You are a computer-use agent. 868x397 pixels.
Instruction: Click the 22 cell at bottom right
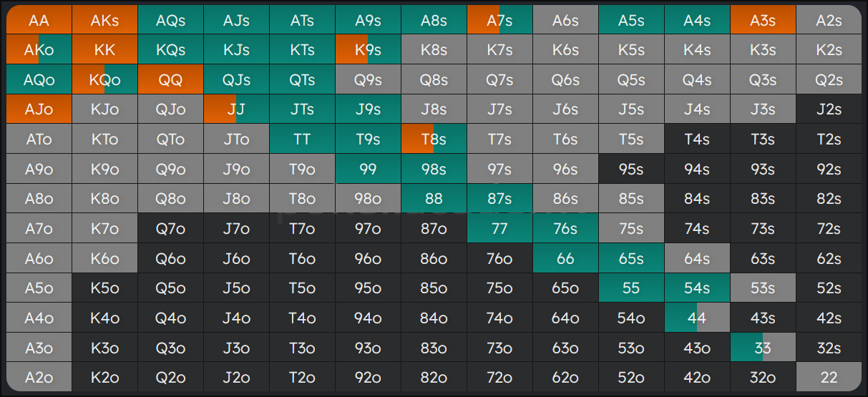[829, 377]
